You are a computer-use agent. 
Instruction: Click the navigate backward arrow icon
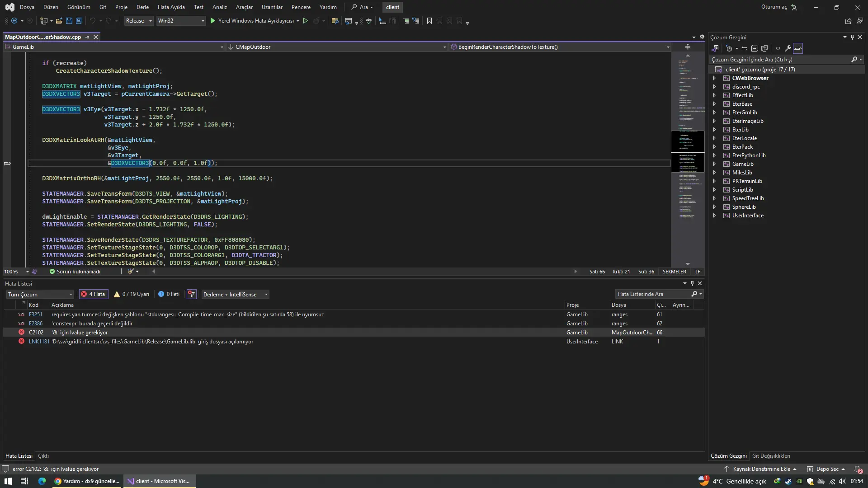[14, 21]
